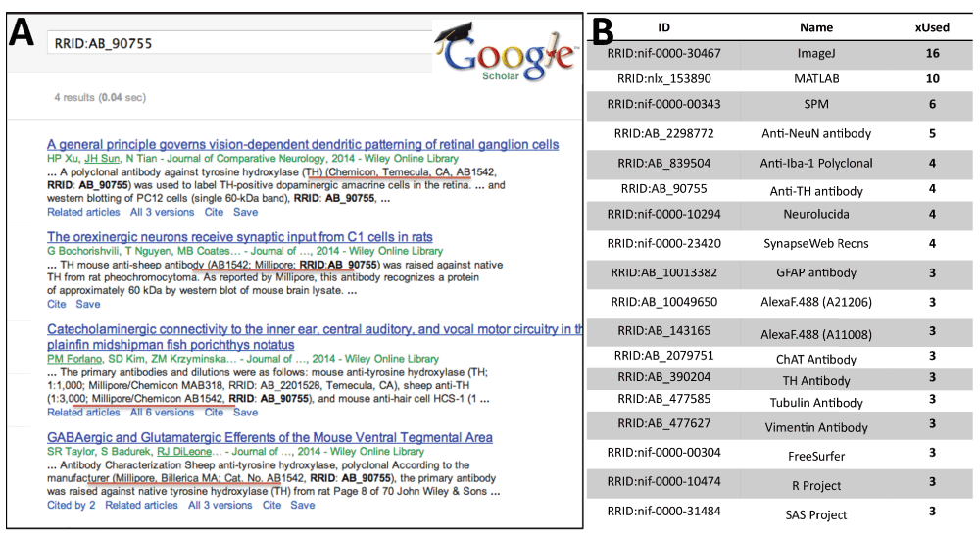Open 'The orexinergic neurons receive synaptic input' result

coord(240,237)
